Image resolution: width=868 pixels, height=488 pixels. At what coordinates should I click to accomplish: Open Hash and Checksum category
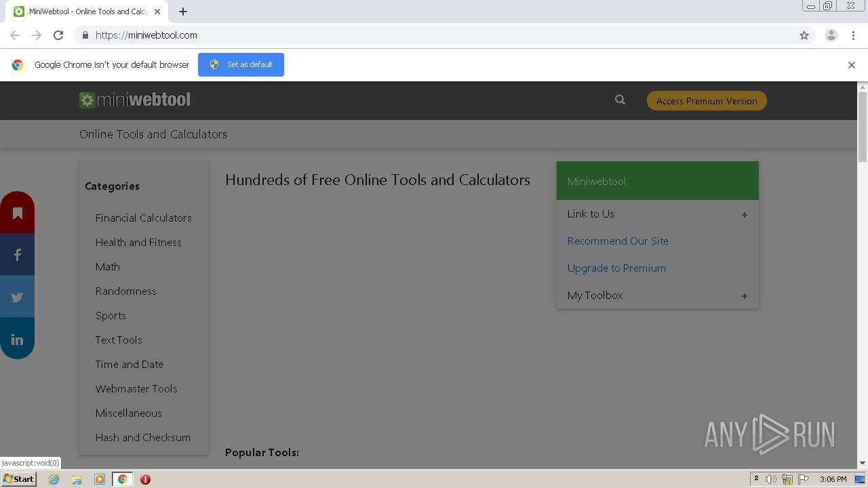142,438
